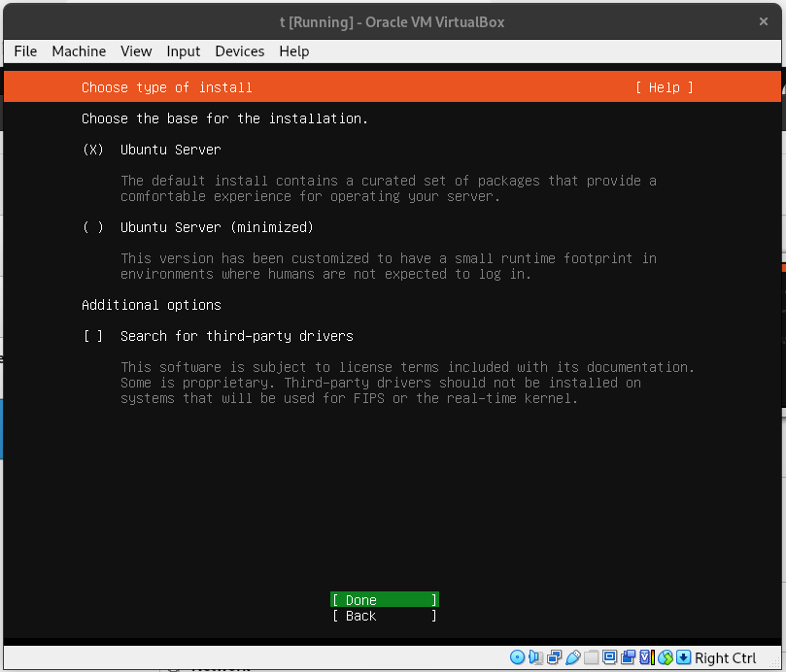Select Done to confirm install type

(384, 599)
